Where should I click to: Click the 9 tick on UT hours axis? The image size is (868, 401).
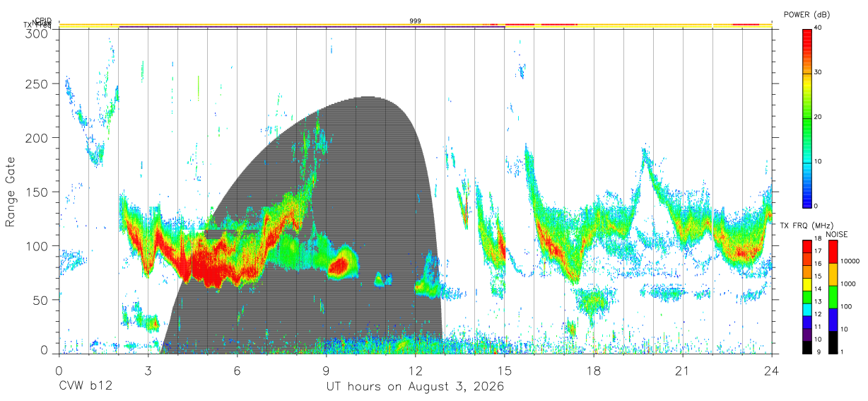click(326, 371)
